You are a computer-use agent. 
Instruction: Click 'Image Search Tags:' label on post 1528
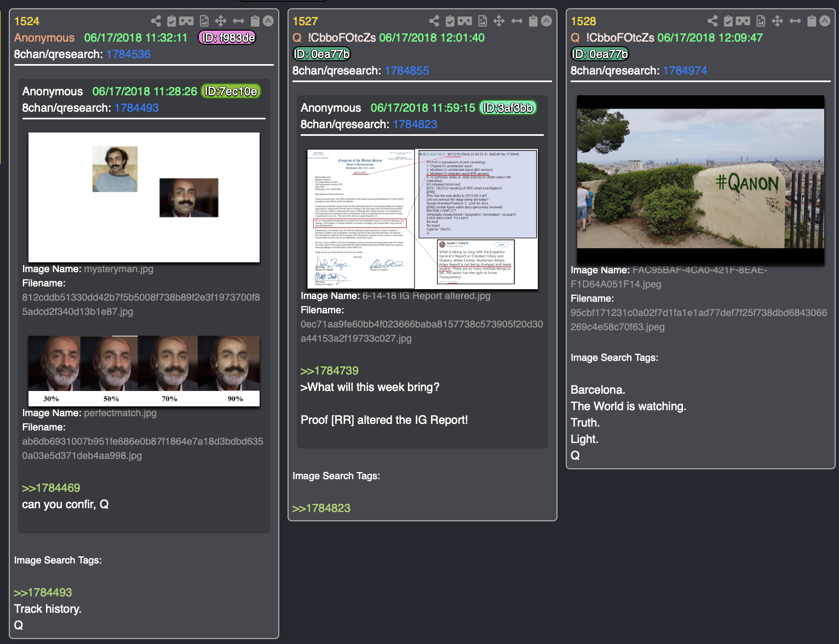pos(614,358)
